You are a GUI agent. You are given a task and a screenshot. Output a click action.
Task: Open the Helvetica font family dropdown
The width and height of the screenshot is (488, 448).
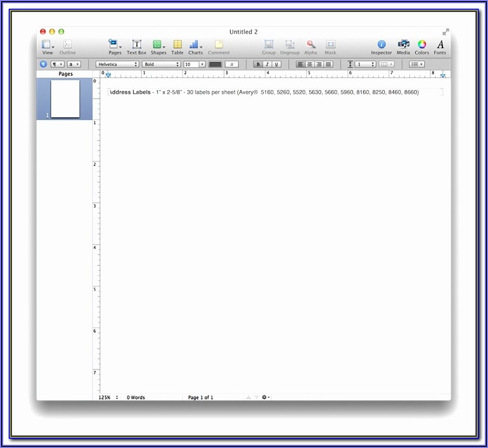[x=117, y=64]
